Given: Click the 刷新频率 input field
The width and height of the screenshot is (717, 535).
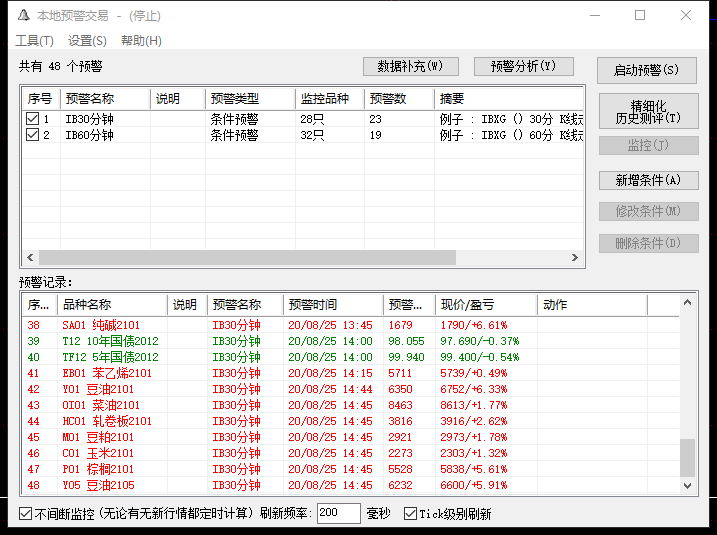Looking at the screenshot, I should (x=338, y=514).
